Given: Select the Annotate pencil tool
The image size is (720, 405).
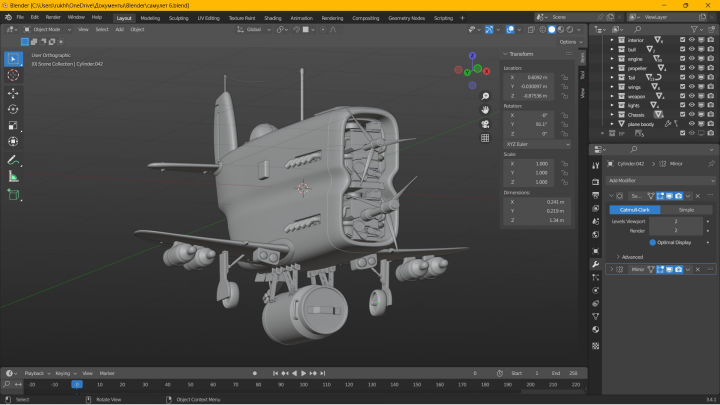Looking at the screenshot, I should coord(13,160).
